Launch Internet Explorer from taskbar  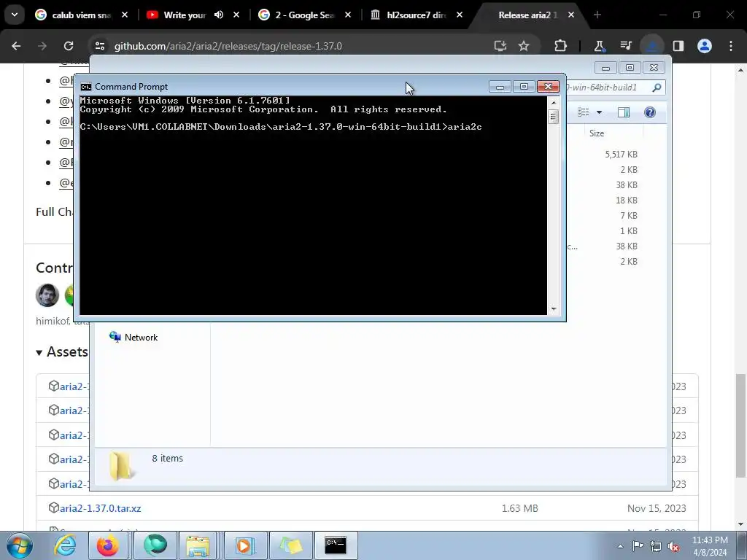pos(64,545)
